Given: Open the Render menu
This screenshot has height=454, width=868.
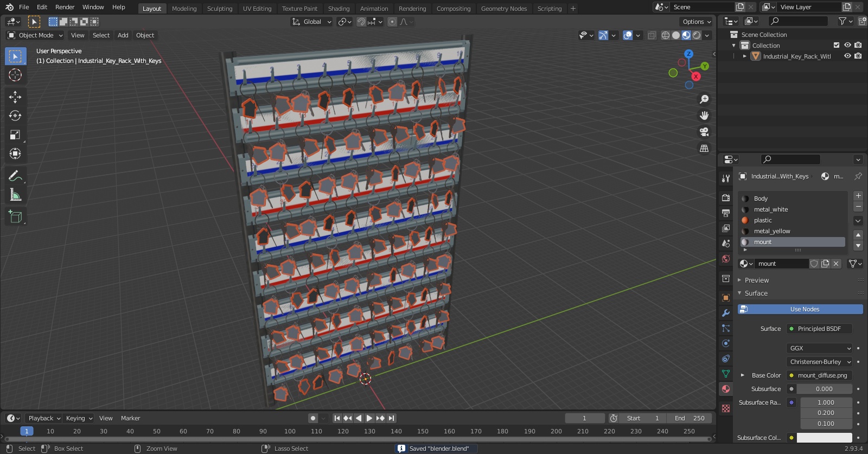Looking at the screenshot, I should pyautogui.click(x=65, y=7).
